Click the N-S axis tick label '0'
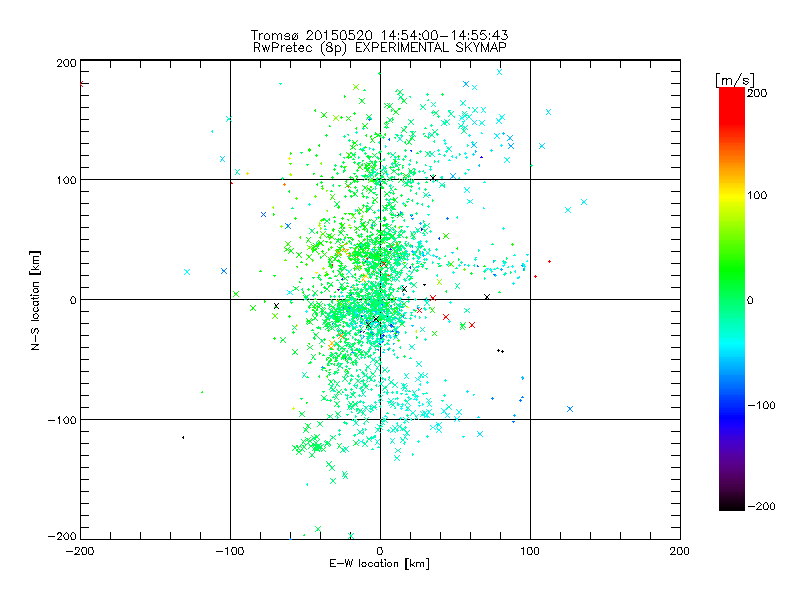The image size is (800, 600). 72,300
